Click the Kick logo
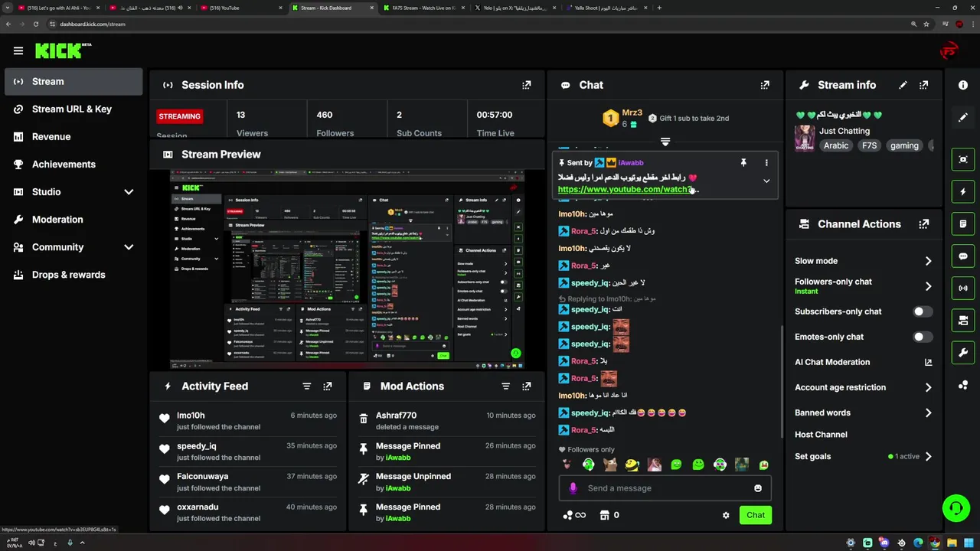This screenshot has width=980, height=551. pyautogui.click(x=63, y=51)
